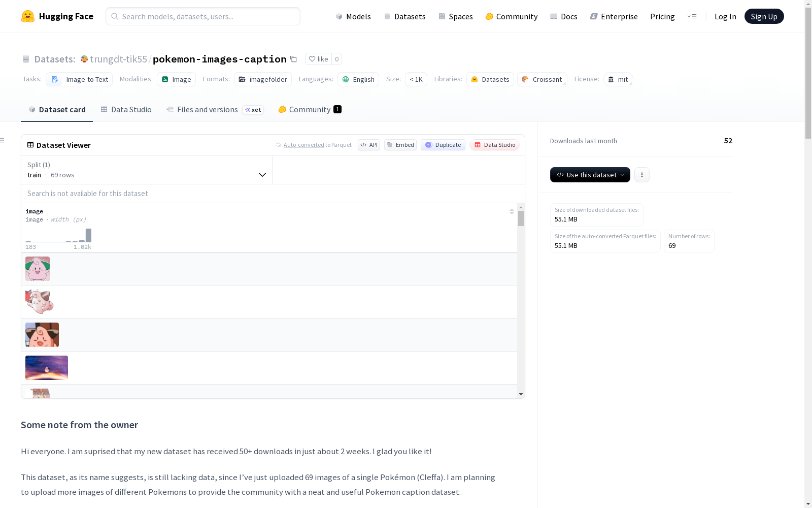Open second image thumbnail in viewer
812x508 pixels.
click(40, 302)
